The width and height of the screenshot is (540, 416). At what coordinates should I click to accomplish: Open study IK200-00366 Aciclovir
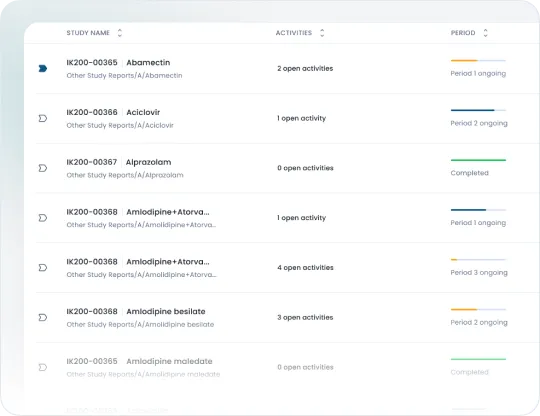point(113,112)
